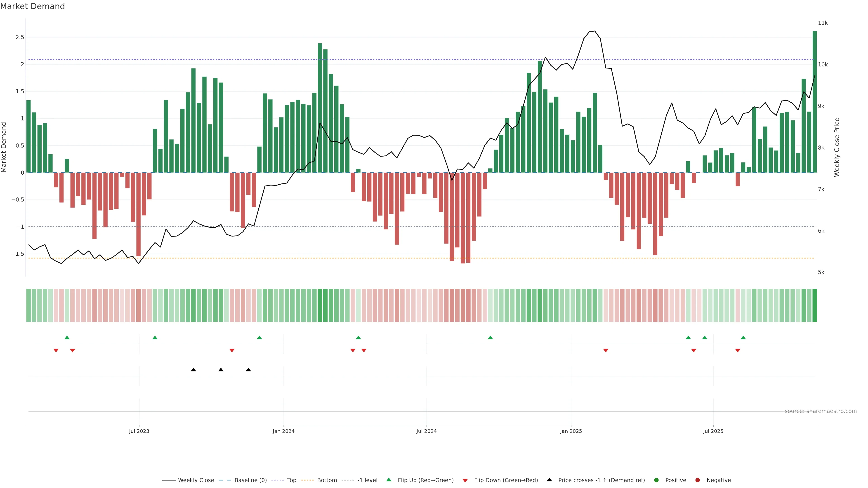868x488 pixels.
Task: Click the Jan 2024 x-axis label
Action: click(283, 431)
